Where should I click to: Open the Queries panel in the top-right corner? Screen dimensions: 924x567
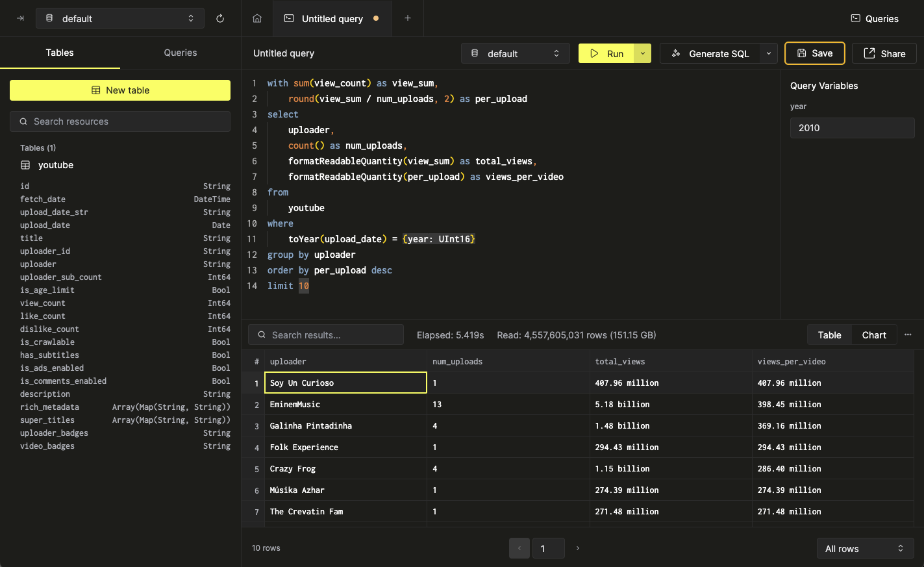[x=874, y=18]
